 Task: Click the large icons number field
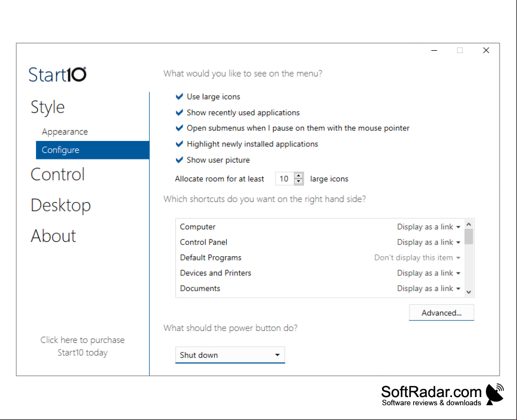pos(285,179)
